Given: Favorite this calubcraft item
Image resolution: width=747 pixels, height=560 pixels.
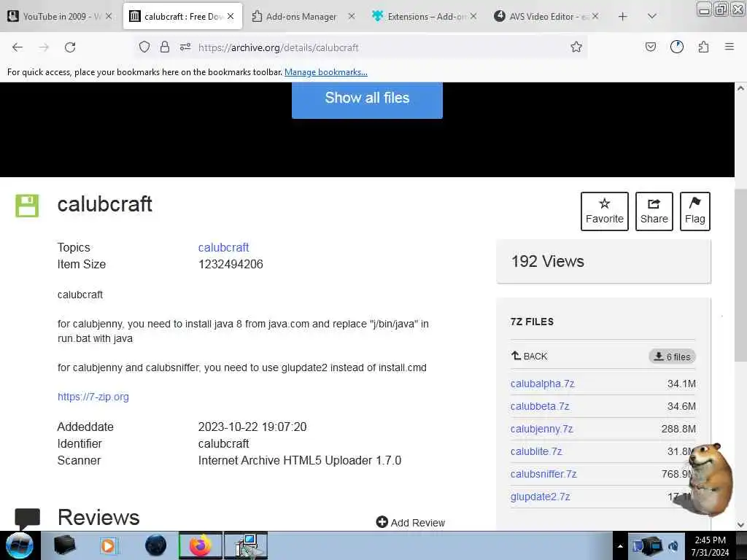Looking at the screenshot, I should click(605, 211).
